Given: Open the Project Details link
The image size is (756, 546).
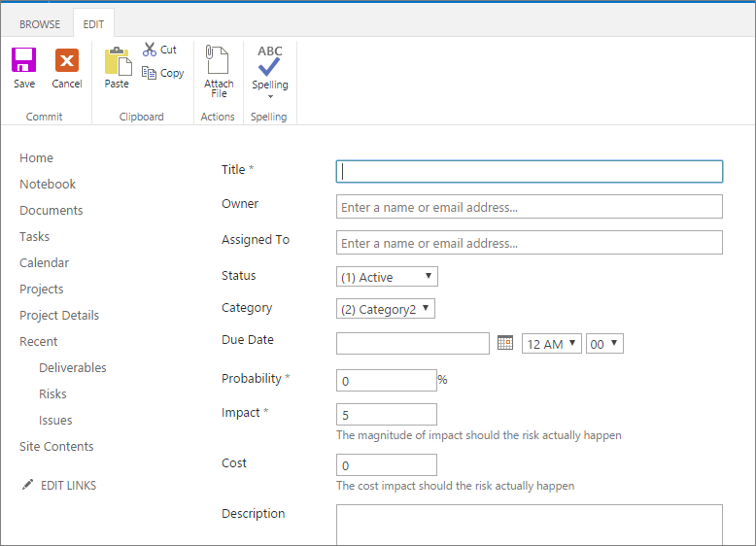Looking at the screenshot, I should point(59,315).
